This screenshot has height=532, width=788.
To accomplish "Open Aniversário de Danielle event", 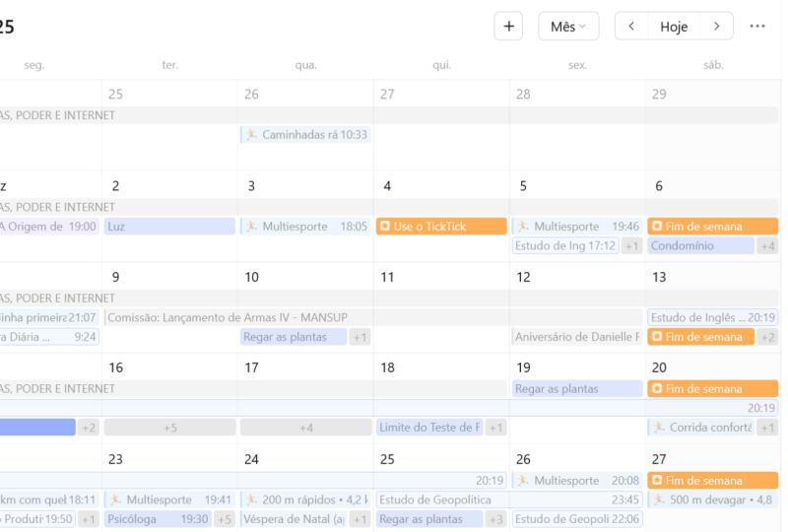I will pyautogui.click(x=577, y=337).
